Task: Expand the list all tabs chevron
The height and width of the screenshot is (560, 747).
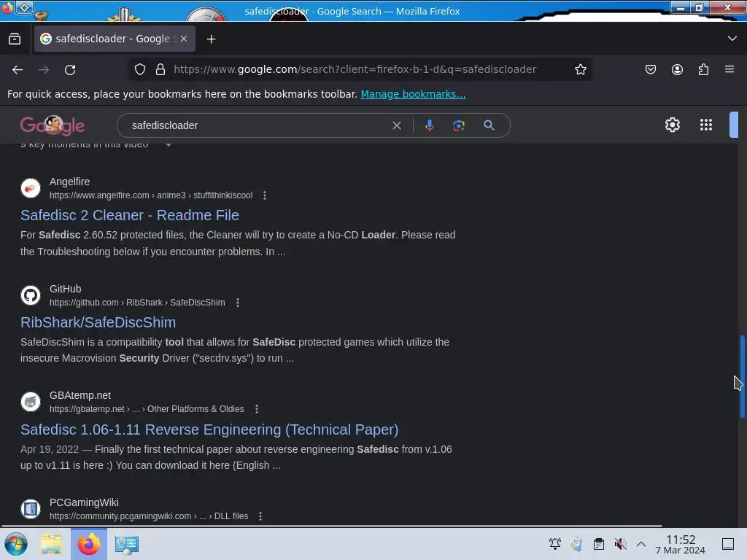Action: coord(732,39)
